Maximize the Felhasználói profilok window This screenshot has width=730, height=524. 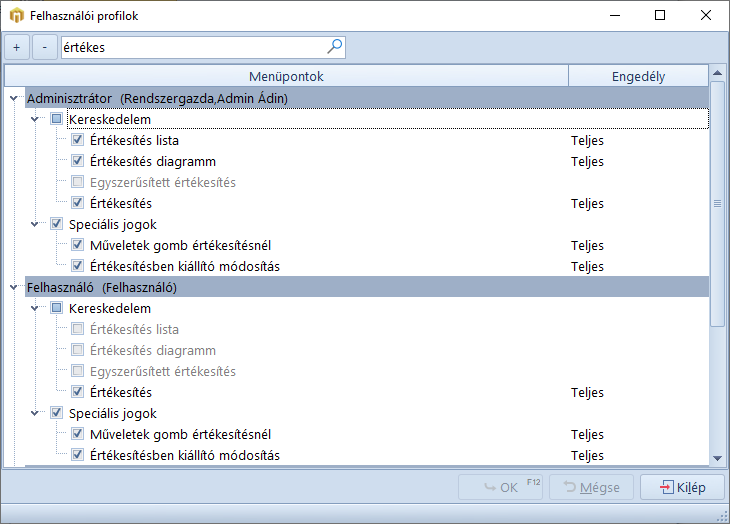tap(660, 15)
